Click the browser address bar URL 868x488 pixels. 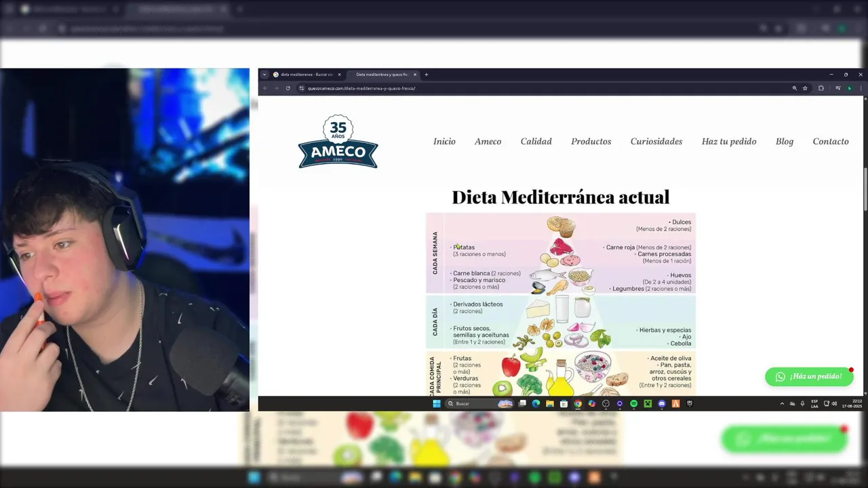[x=361, y=88]
